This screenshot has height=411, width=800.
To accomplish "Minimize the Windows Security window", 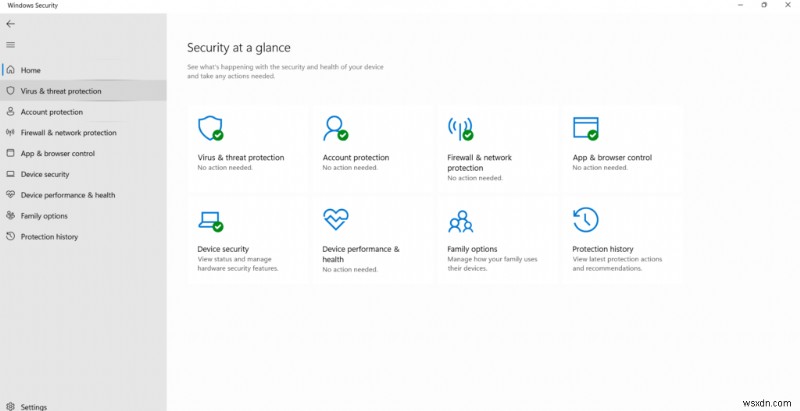I will pos(740,5).
